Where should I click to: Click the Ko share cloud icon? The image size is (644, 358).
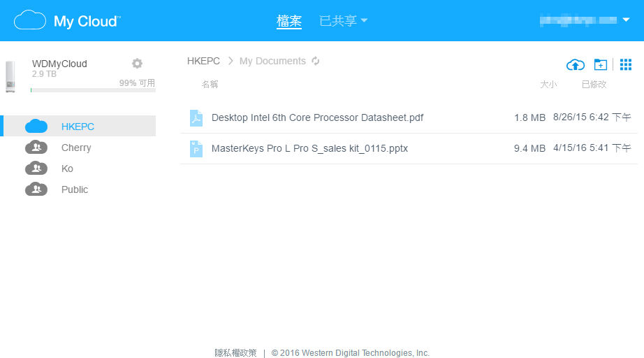coord(36,168)
